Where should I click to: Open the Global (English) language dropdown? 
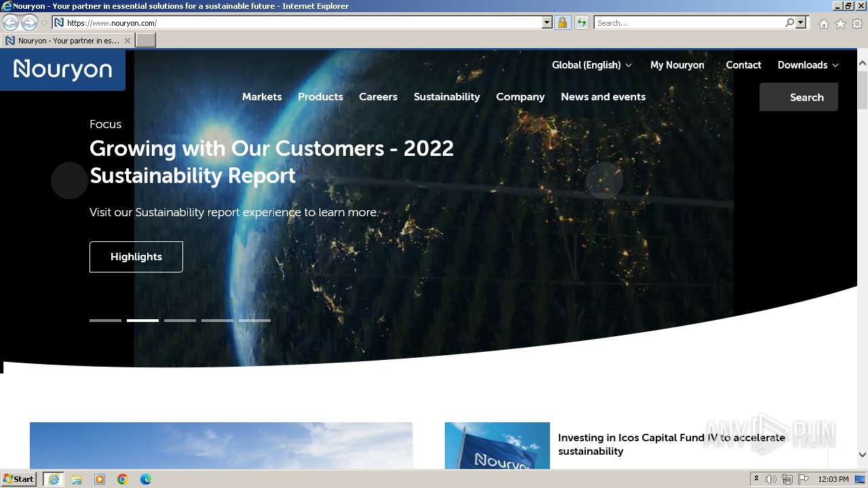[592, 65]
